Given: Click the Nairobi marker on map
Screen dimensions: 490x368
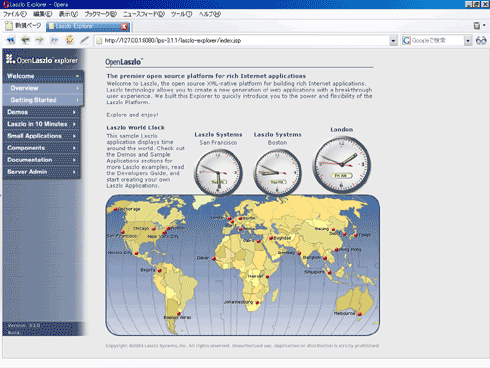Looking at the screenshot, I should (267, 277).
